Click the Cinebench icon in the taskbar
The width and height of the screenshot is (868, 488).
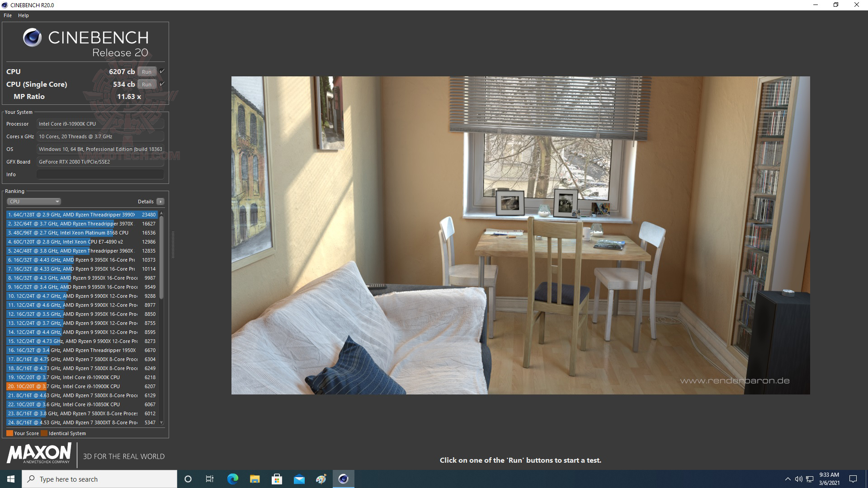343,479
